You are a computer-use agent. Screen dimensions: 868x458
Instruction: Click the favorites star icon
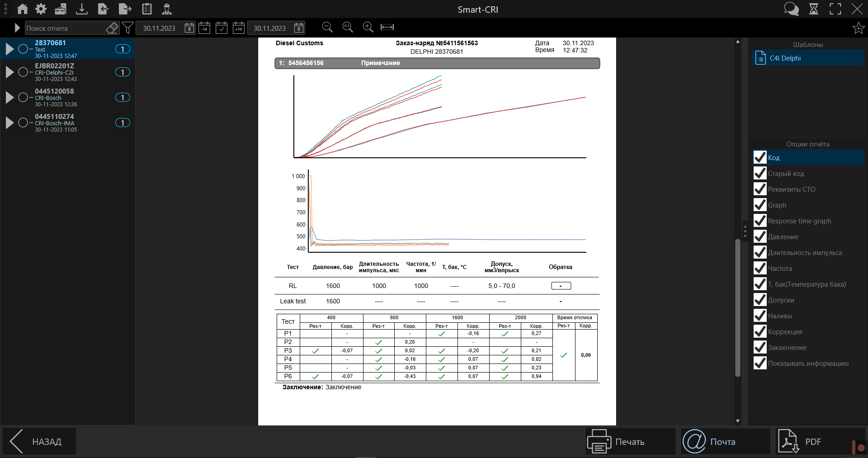[858, 28]
